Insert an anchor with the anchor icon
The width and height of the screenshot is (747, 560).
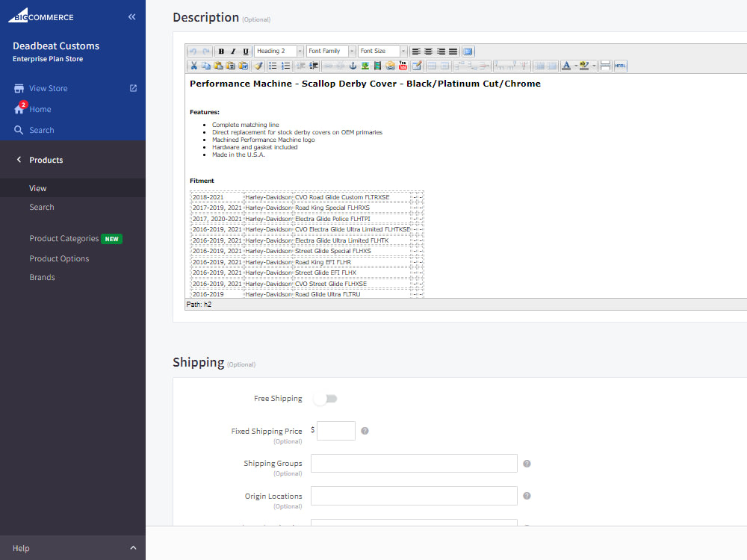pos(353,66)
